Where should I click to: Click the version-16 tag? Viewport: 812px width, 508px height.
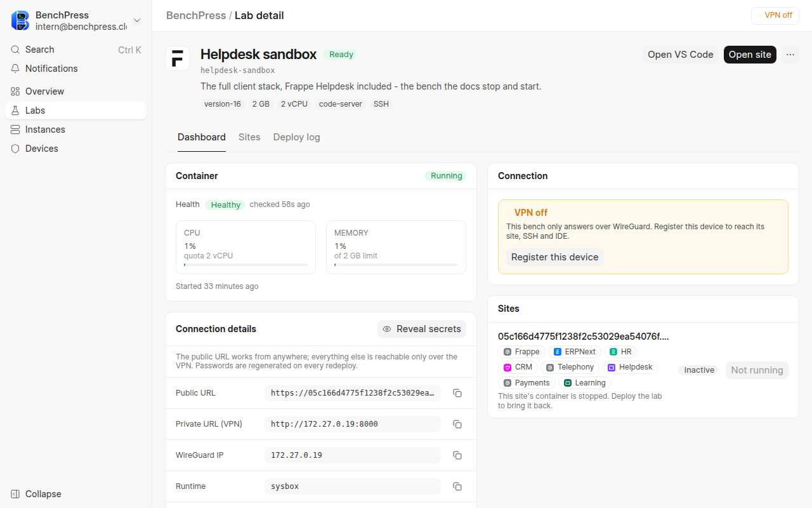coord(223,104)
